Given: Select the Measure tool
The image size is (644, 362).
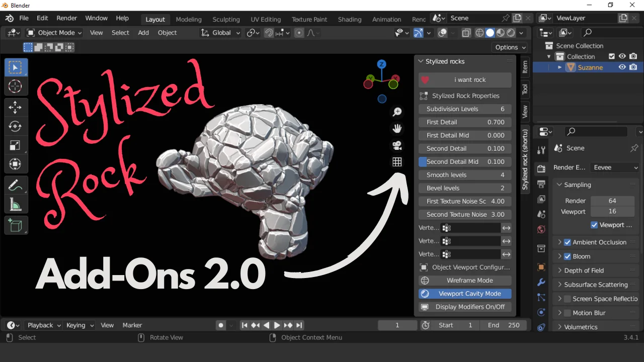Looking at the screenshot, I should (x=16, y=204).
